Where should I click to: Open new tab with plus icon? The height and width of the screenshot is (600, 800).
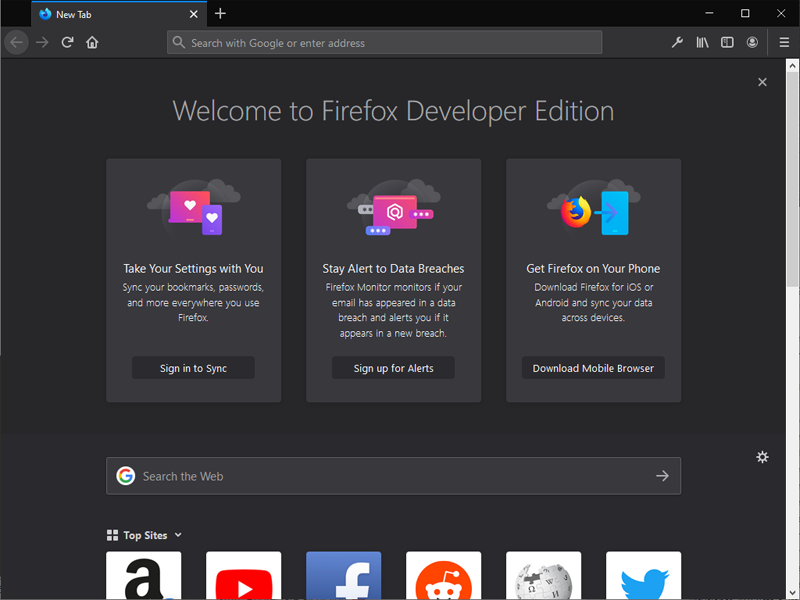coord(220,14)
